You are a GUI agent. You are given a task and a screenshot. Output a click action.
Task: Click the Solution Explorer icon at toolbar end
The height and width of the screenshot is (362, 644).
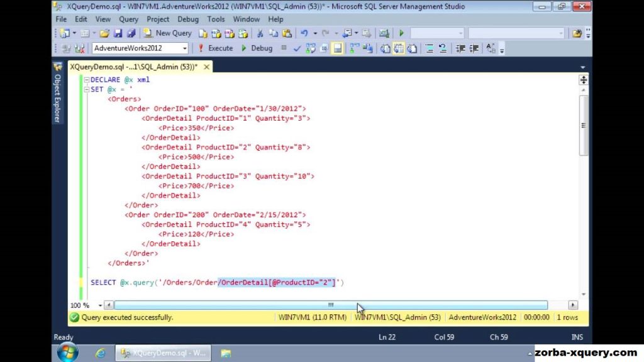pos(577,33)
